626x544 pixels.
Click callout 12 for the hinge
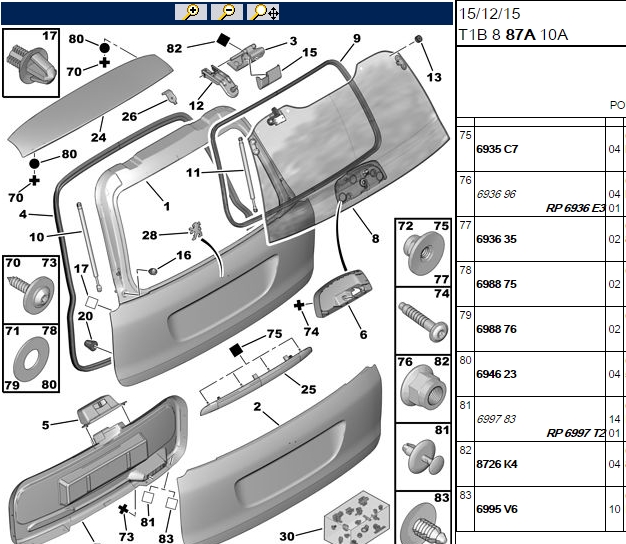[x=196, y=106]
